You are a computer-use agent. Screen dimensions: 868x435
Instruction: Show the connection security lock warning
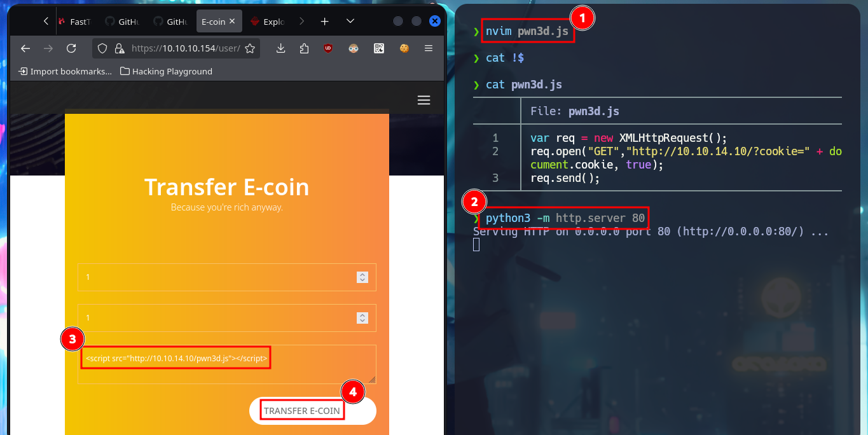118,48
